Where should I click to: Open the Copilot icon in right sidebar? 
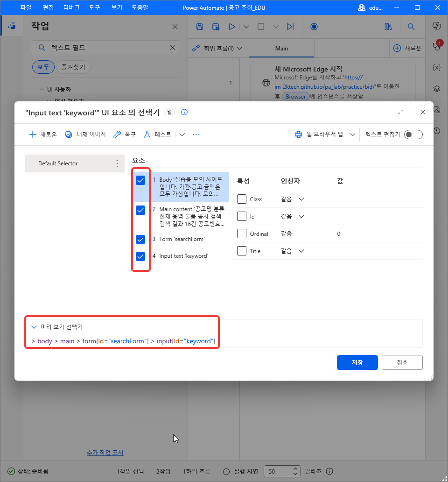click(x=437, y=26)
